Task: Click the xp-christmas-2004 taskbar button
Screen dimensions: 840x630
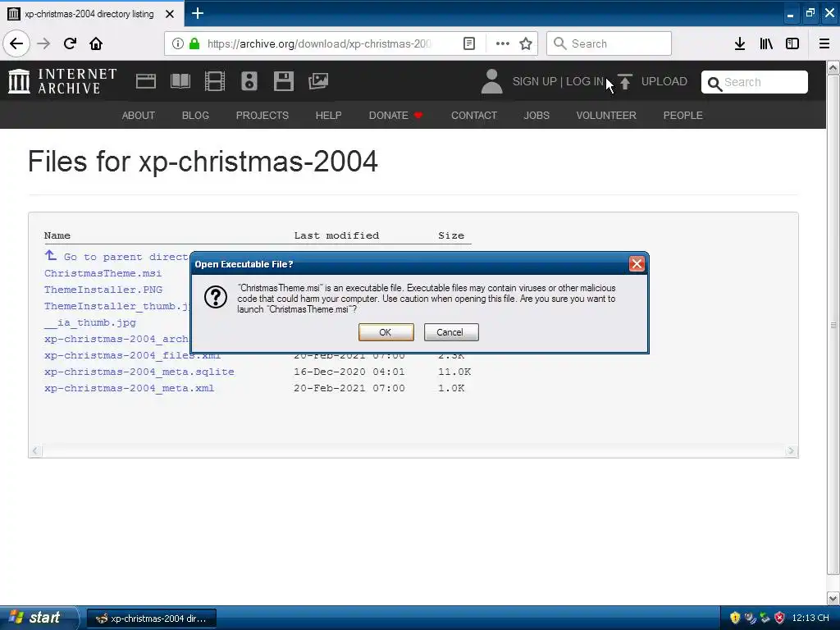Action: pos(152,619)
